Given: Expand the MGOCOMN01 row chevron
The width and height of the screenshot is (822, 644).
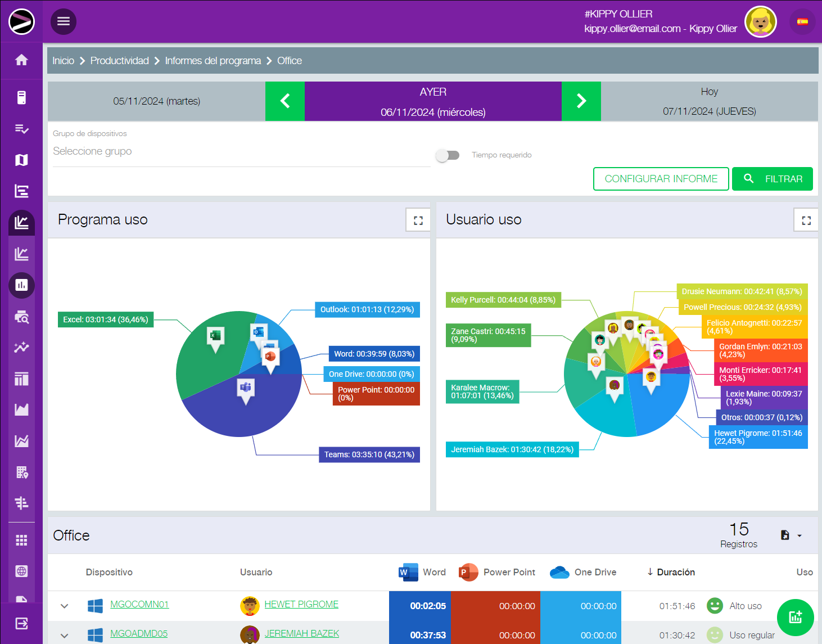Looking at the screenshot, I should (x=65, y=606).
